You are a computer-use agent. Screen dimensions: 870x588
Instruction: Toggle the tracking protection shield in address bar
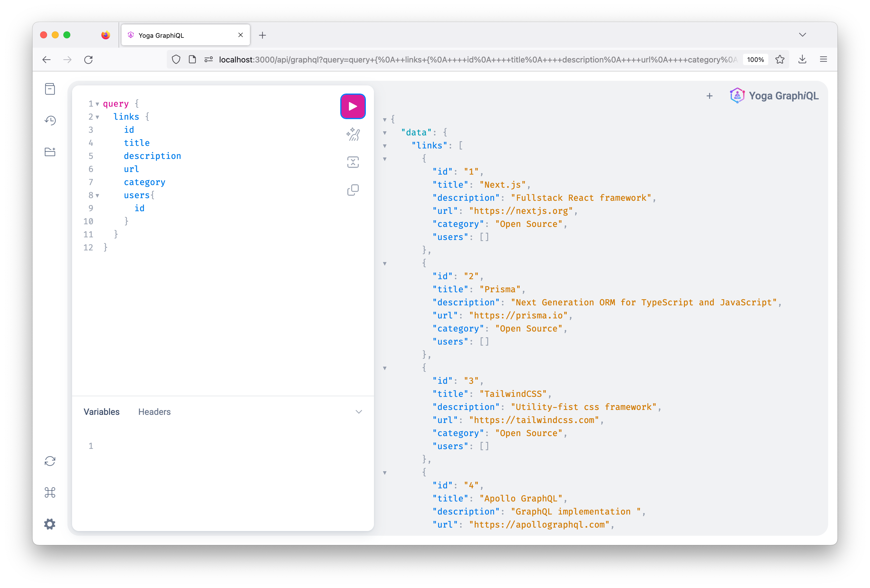point(176,60)
